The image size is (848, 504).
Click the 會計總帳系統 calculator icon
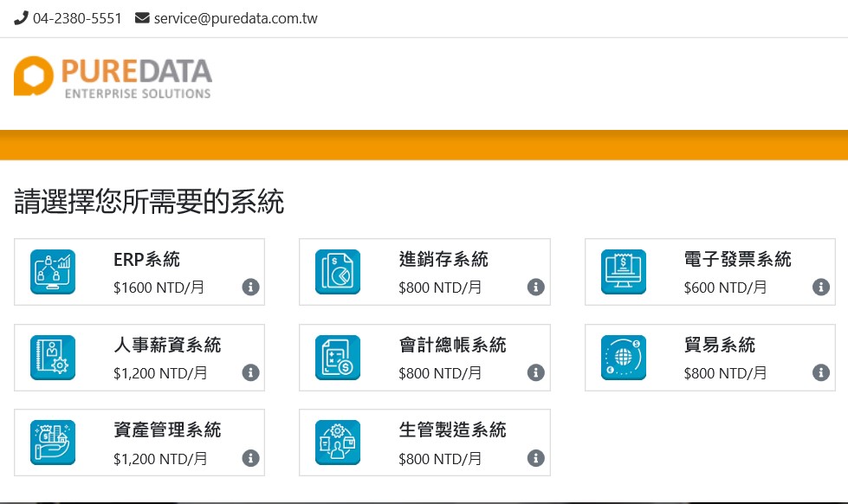(338, 358)
